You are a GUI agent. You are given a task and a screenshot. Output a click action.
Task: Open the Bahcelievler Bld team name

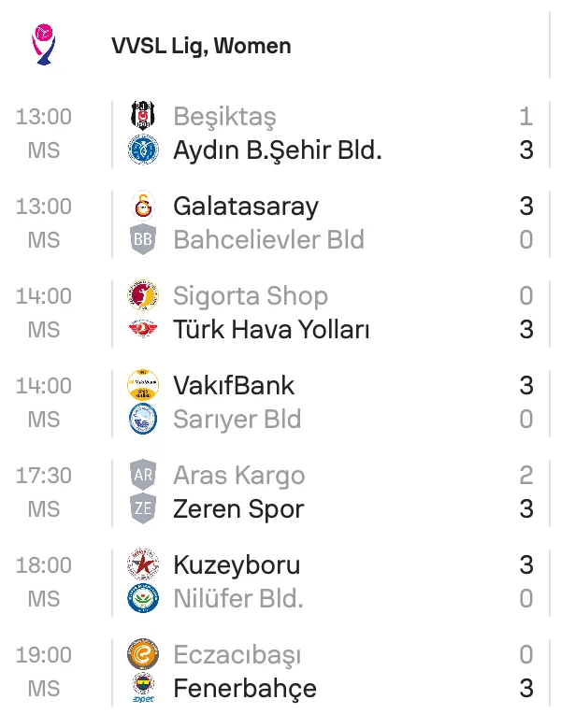pos(268,240)
